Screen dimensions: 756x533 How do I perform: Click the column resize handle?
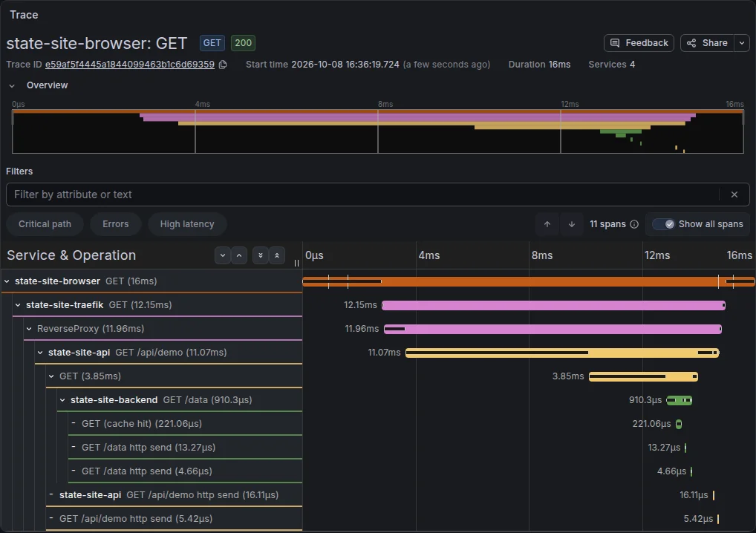296,263
